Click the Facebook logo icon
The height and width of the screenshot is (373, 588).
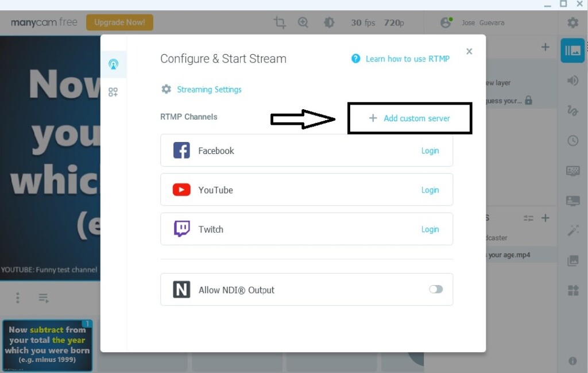coord(181,151)
